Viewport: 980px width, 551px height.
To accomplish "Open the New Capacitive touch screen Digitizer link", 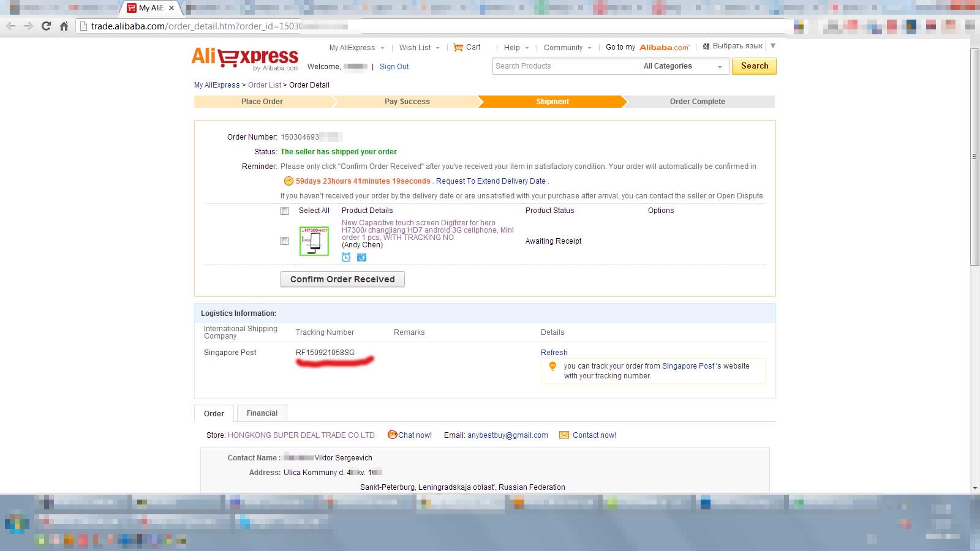I will [x=428, y=230].
